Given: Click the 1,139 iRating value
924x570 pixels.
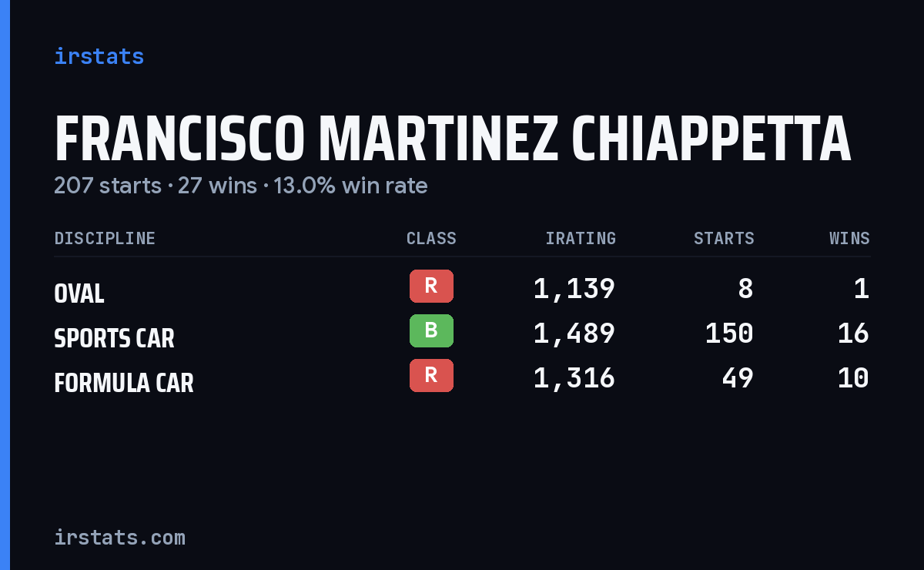Looking at the screenshot, I should 574,289.
